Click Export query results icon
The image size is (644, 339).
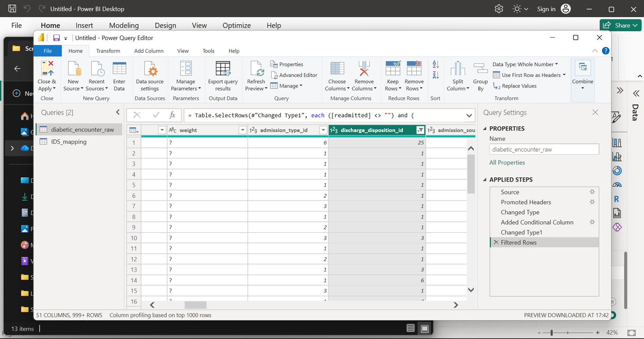223,68
